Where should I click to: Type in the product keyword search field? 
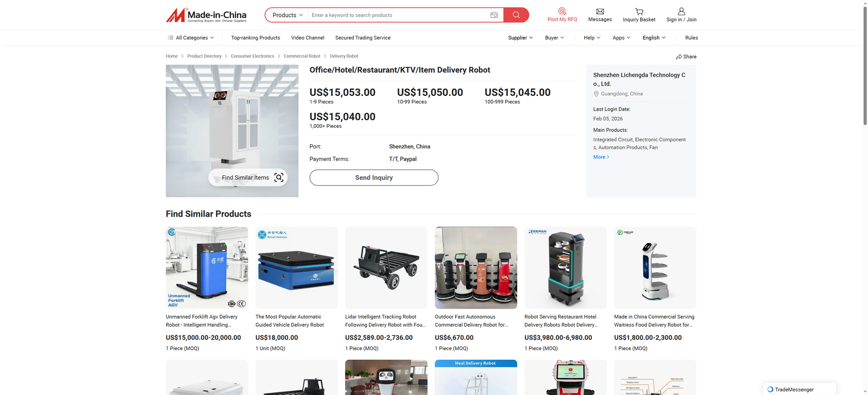pyautogui.click(x=396, y=15)
